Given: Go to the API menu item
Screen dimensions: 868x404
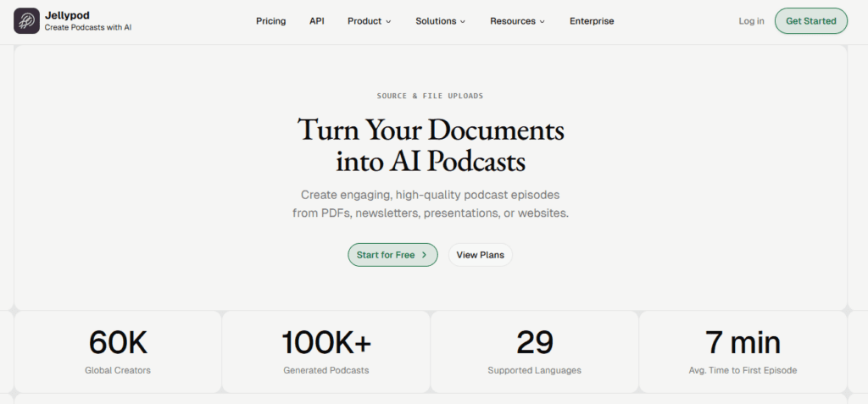Looking at the screenshot, I should point(316,21).
